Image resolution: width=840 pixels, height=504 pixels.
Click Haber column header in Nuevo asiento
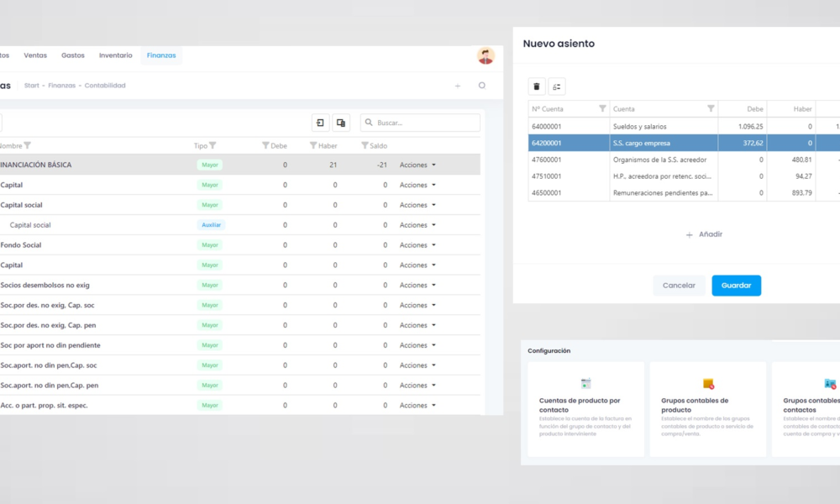click(802, 108)
